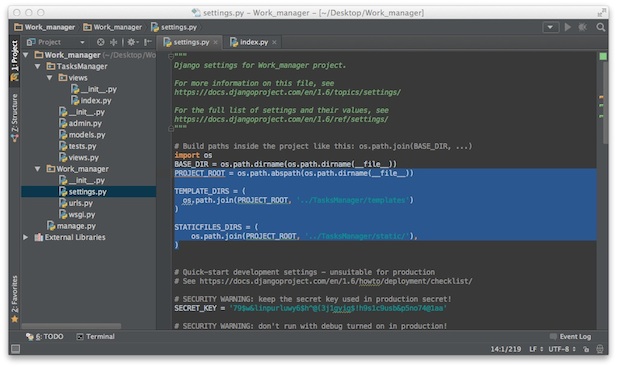Toggle tool window buttons bottom-left icon
The image size is (617, 367).
[x=16, y=349]
